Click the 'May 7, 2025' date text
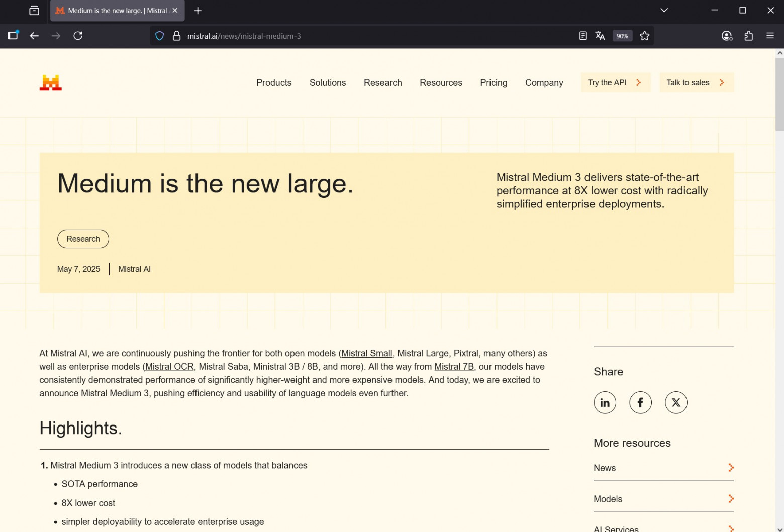The width and height of the screenshot is (784, 532). click(78, 269)
